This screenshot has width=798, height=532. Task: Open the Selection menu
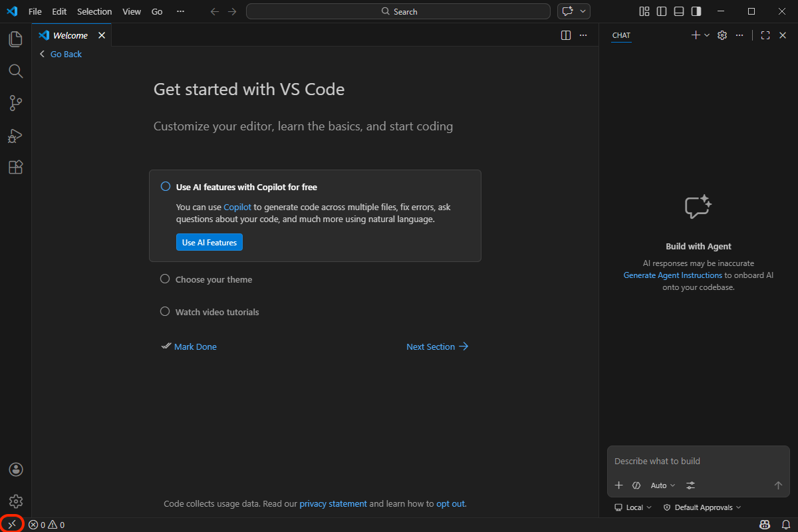point(94,11)
